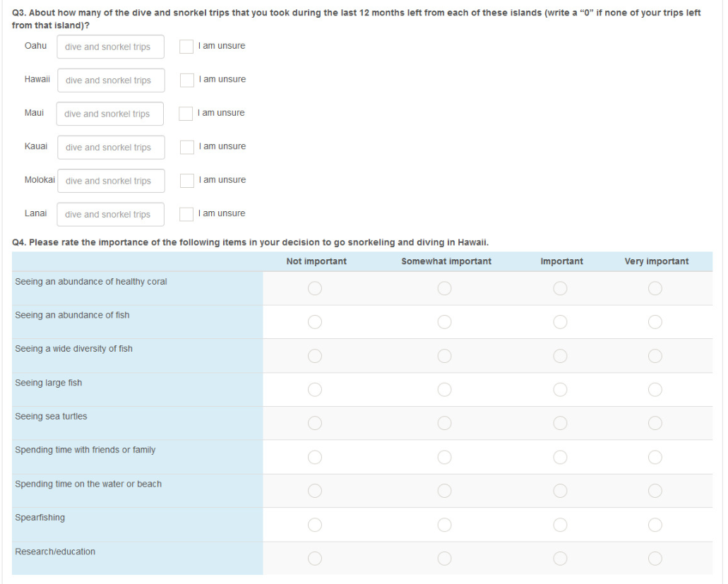This screenshot has width=728, height=584.
Task: Mark Maui trips as unsure
Action: 186,114
